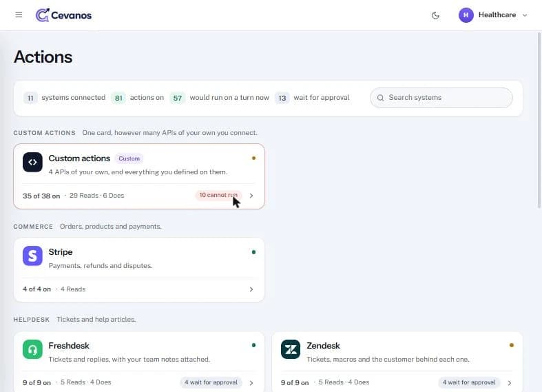Toggle dark mode moon icon

[435, 15]
